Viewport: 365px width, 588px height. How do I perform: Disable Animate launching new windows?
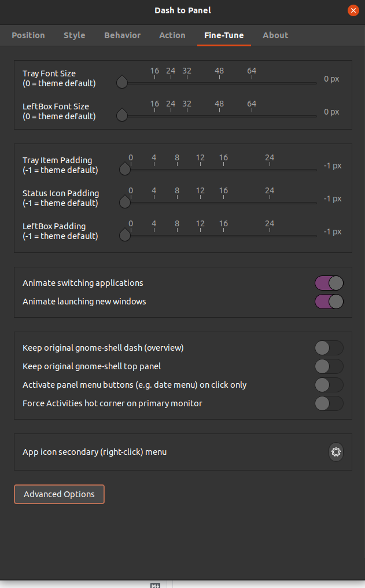pyautogui.click(x=329, y=302)
